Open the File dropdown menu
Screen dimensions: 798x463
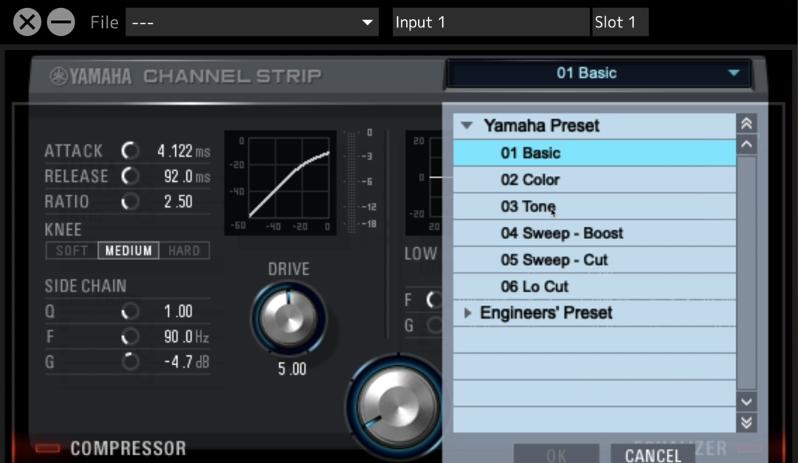[251, 22]
